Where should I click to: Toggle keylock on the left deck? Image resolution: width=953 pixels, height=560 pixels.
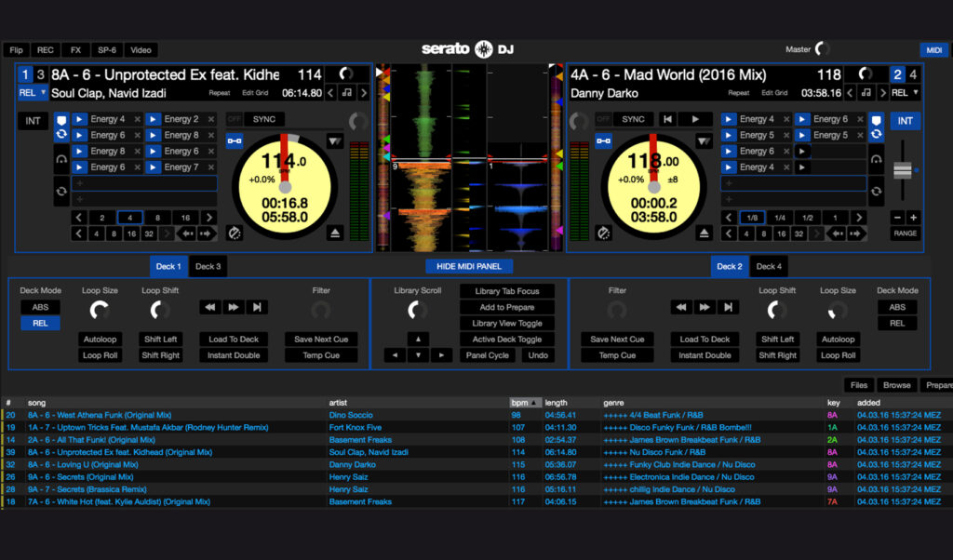point(234,140)
